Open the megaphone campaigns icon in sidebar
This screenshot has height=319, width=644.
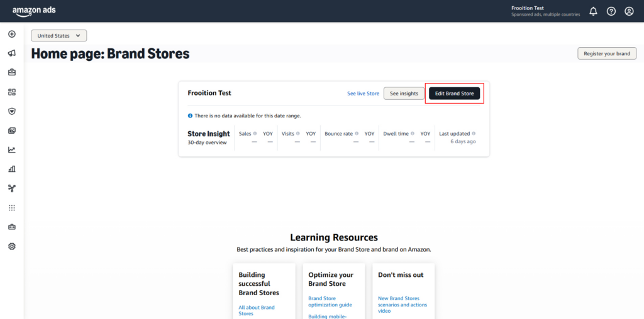tap(11, 53)
